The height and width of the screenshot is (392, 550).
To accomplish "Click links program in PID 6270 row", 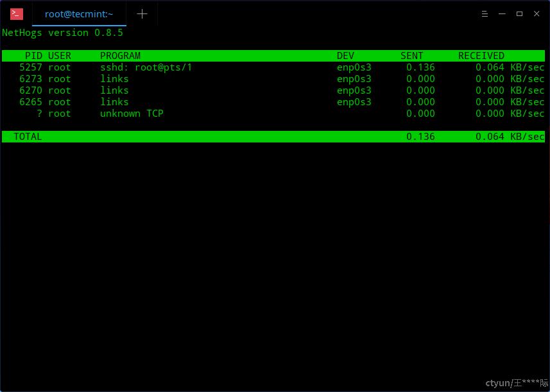I will pos(114,90).
